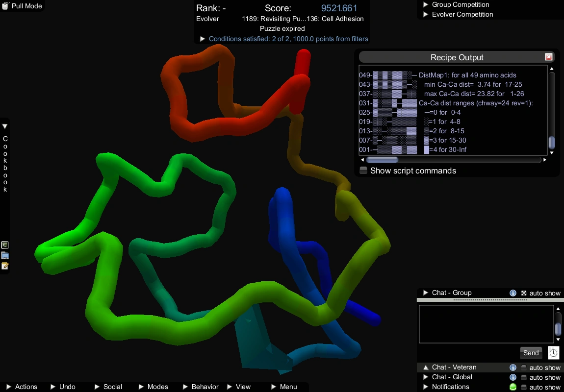Expand the Evolver Competition panel

tap(426, 15)
